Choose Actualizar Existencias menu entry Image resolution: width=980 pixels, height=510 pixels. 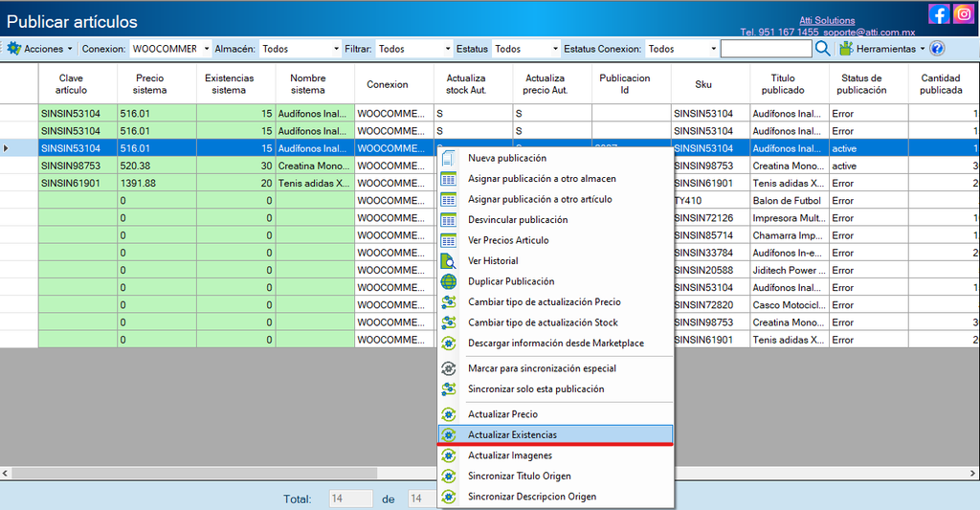[556, 435]
